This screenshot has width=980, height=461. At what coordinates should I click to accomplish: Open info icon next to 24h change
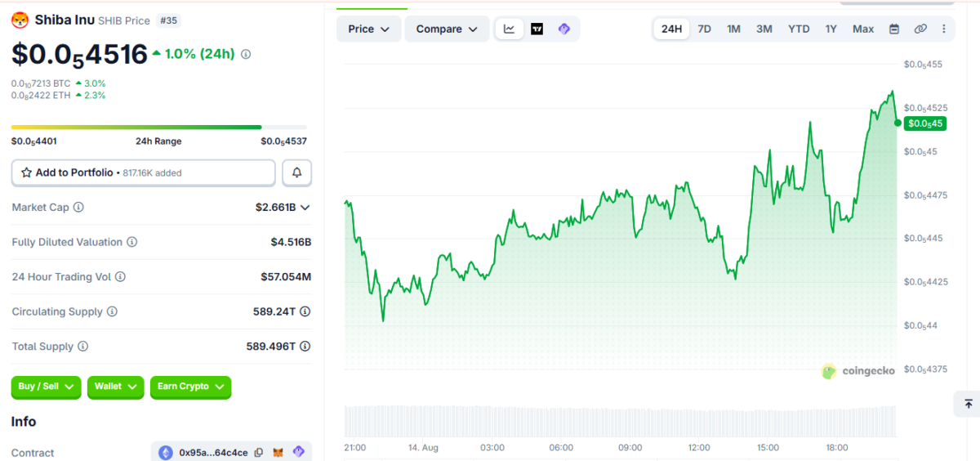click(246, 54)
